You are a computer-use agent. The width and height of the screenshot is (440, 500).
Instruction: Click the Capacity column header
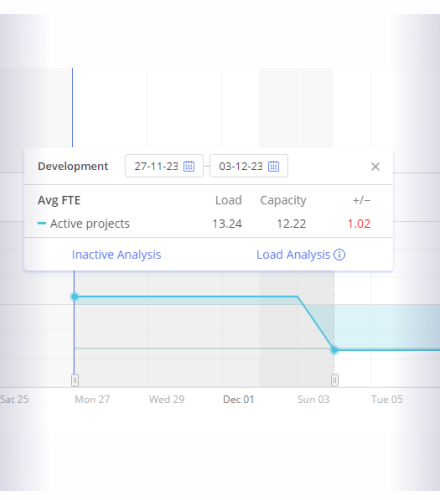click(283, 200)
